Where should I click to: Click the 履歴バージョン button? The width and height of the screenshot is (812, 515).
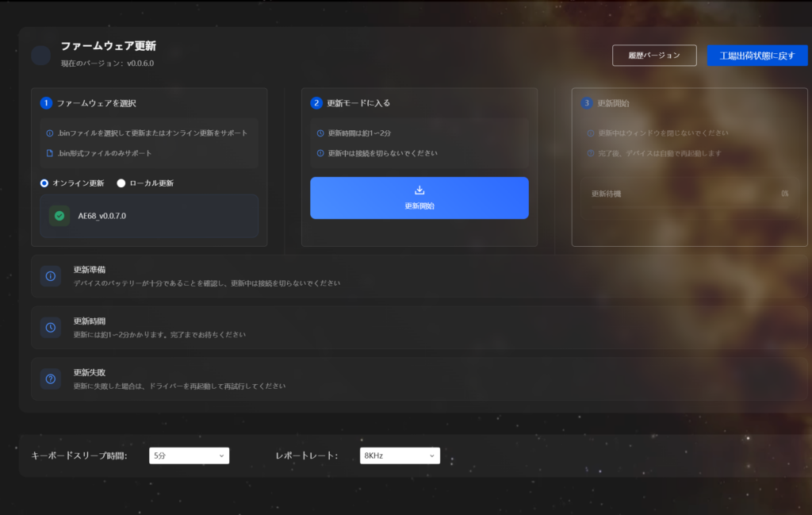(654, 56)
